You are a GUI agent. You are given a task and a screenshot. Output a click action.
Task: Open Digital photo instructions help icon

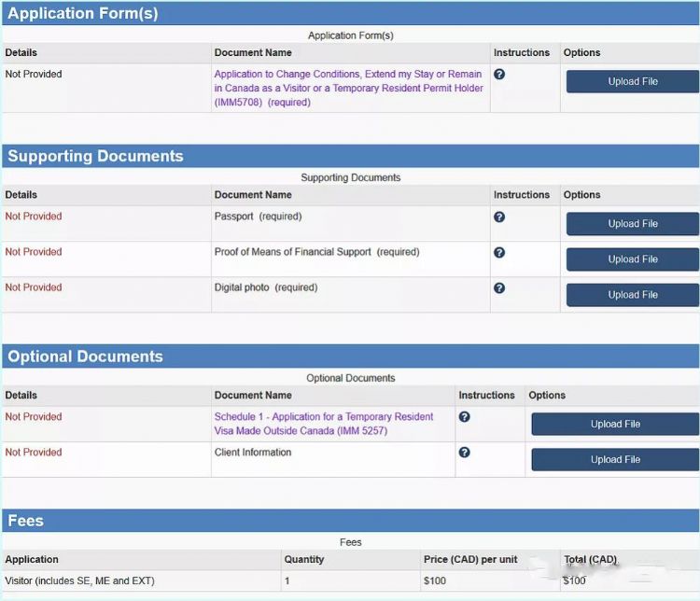click(x=499, y=287)
